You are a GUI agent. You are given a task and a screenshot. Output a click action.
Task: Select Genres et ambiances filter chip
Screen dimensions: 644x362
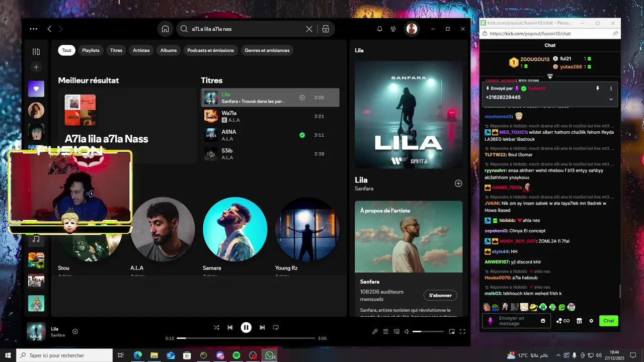click(x=267, y=50)
